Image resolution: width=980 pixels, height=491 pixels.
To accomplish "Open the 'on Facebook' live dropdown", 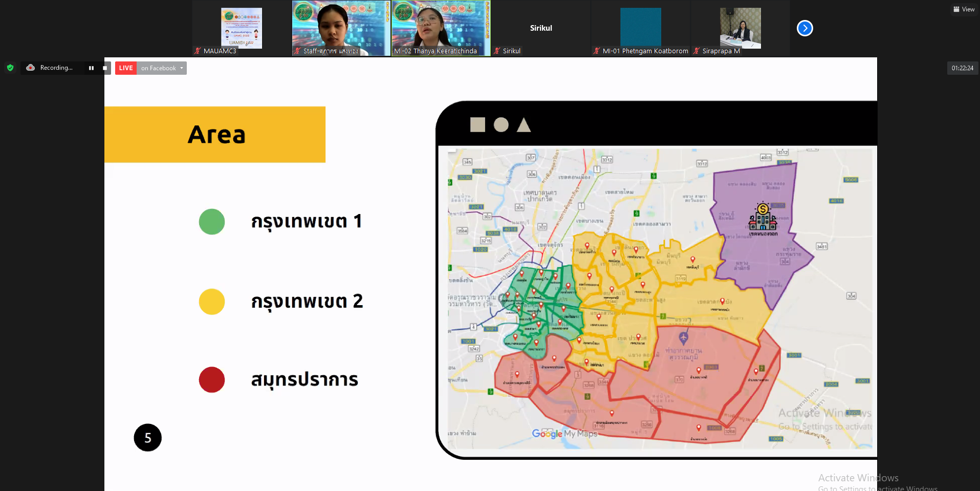I will point(162,68).
